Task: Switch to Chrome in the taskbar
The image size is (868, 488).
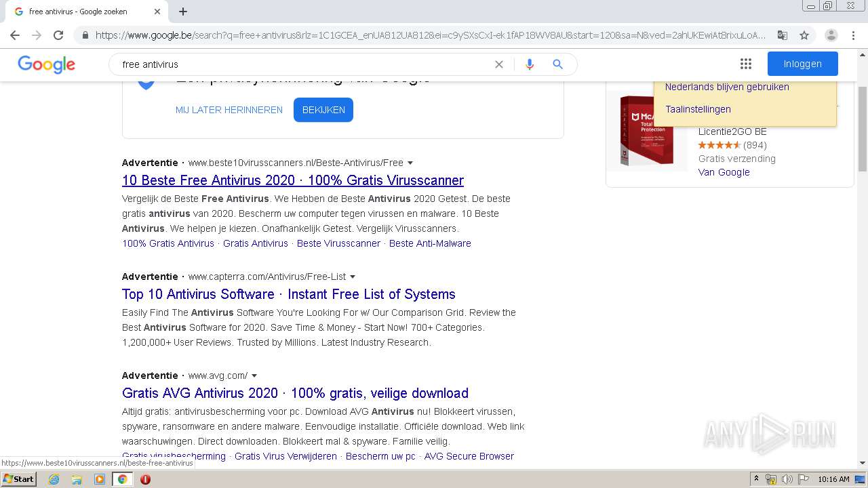Action: click(x=122, y=479)
